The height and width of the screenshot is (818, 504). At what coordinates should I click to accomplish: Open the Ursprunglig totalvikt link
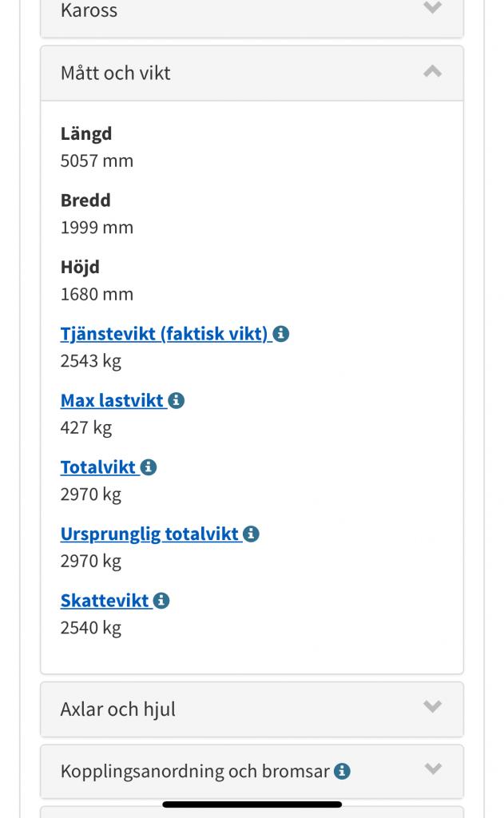149,534
